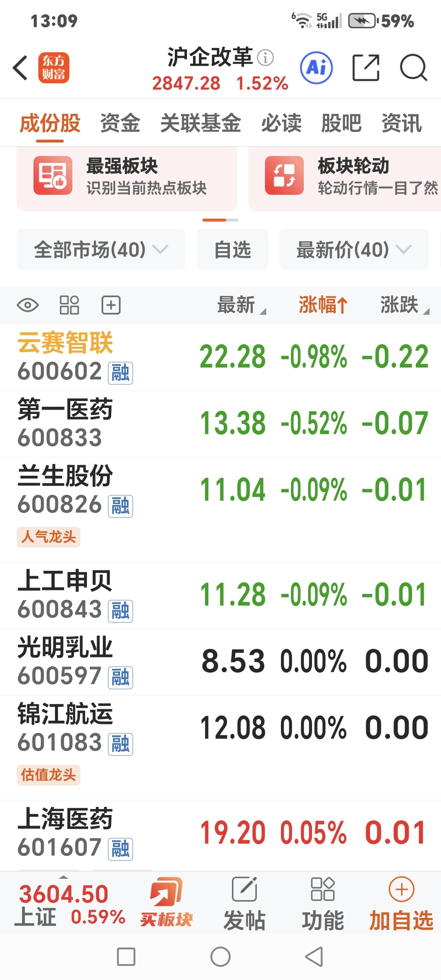The width and height of the screenshot is (441, 980).
Task: Open 第一医药 stock row
Action: click(x=220, y=424)
